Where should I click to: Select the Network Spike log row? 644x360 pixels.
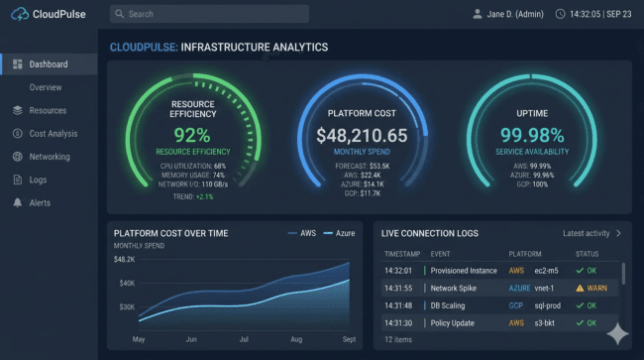pos(499,288)
